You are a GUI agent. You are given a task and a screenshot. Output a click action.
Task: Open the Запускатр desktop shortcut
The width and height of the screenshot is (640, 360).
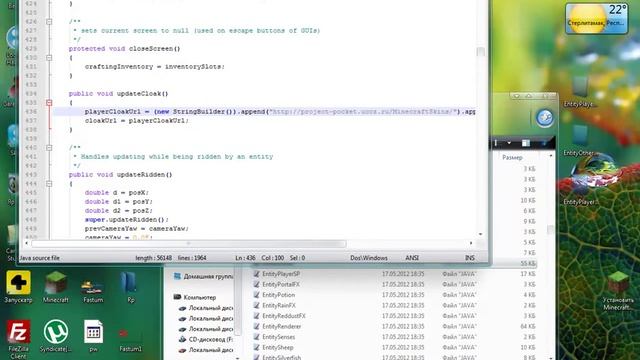[18, 287]
